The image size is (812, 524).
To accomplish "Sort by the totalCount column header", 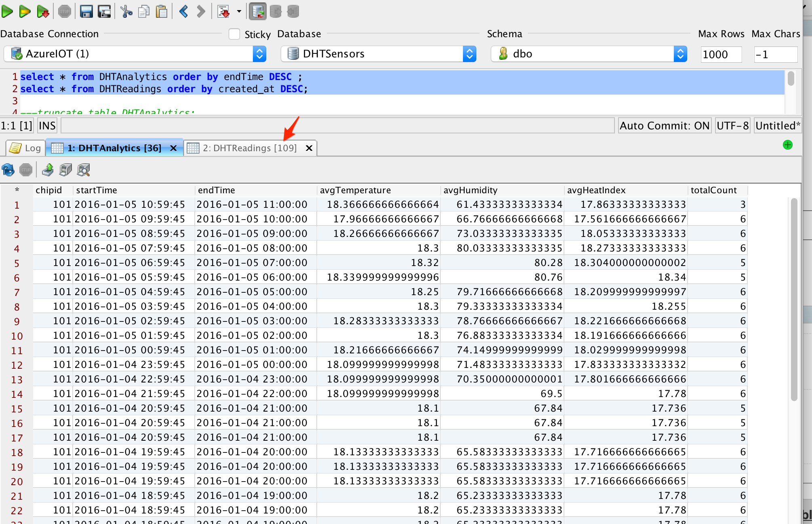I will pos(718,190).
